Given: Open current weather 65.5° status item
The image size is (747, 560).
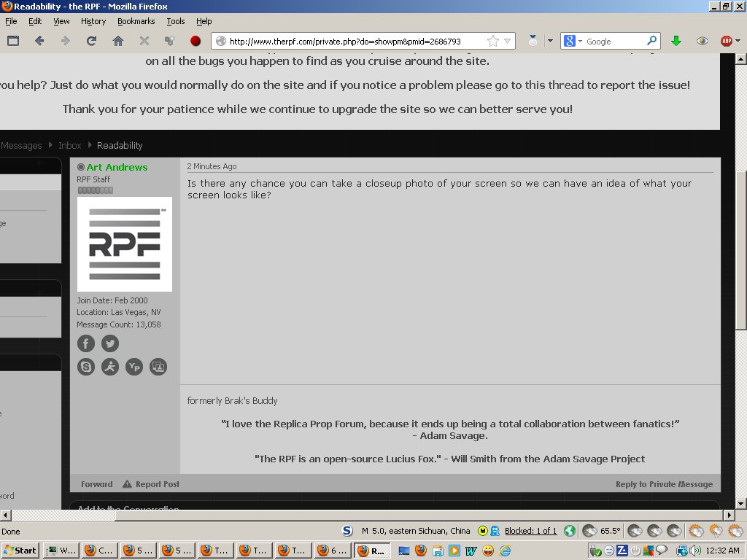Looking at the screenshot, I should click(x=602, y=531).
